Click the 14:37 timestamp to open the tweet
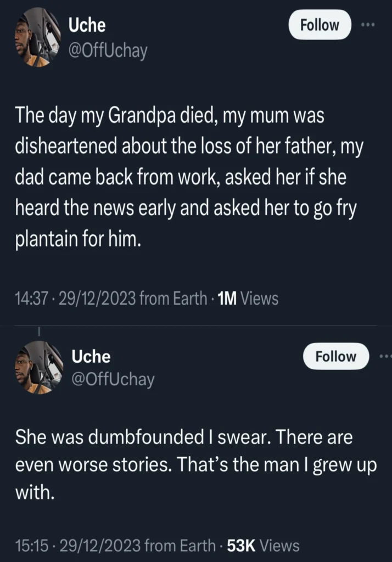Screen dimensions: 392x562 (x=30, y=299)
